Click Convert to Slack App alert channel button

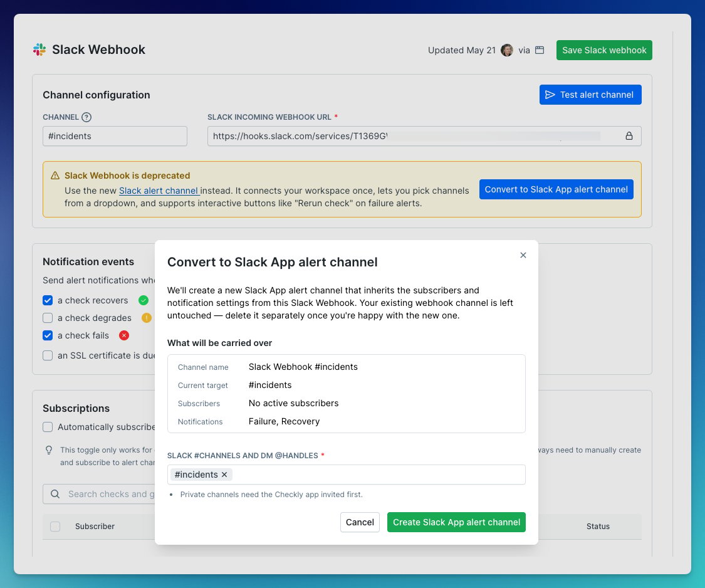click(x=556, y=189)
